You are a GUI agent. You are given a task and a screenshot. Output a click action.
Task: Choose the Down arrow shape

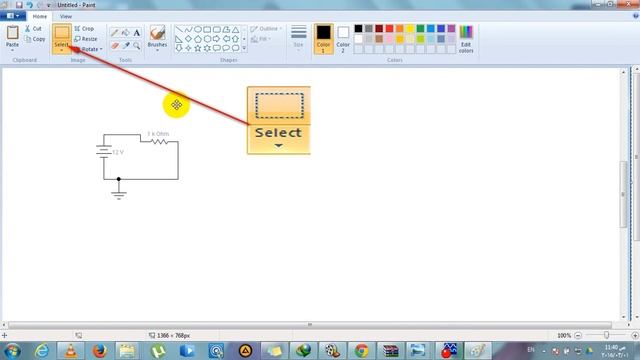pyautogui.click(x=179, y=48)
